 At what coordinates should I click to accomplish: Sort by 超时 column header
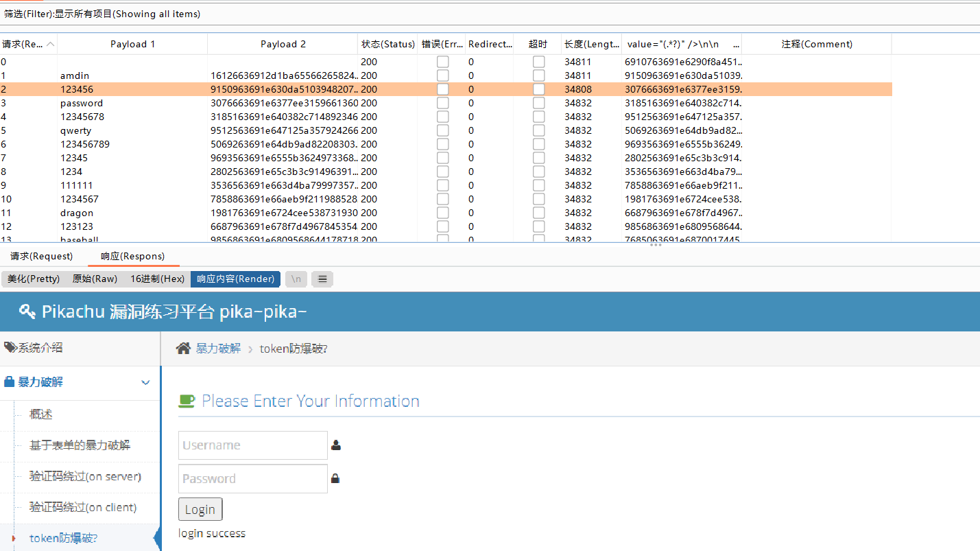point(538,44)
